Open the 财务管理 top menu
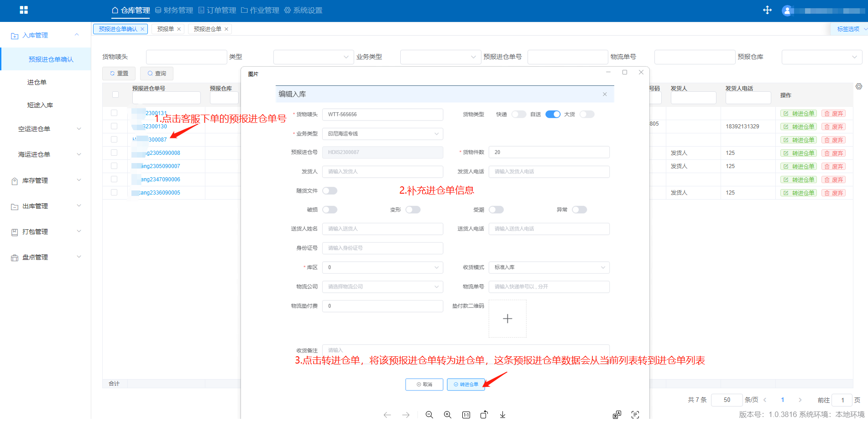The width and height of the screenshot is (868, 433). click(x=174, y=10)
